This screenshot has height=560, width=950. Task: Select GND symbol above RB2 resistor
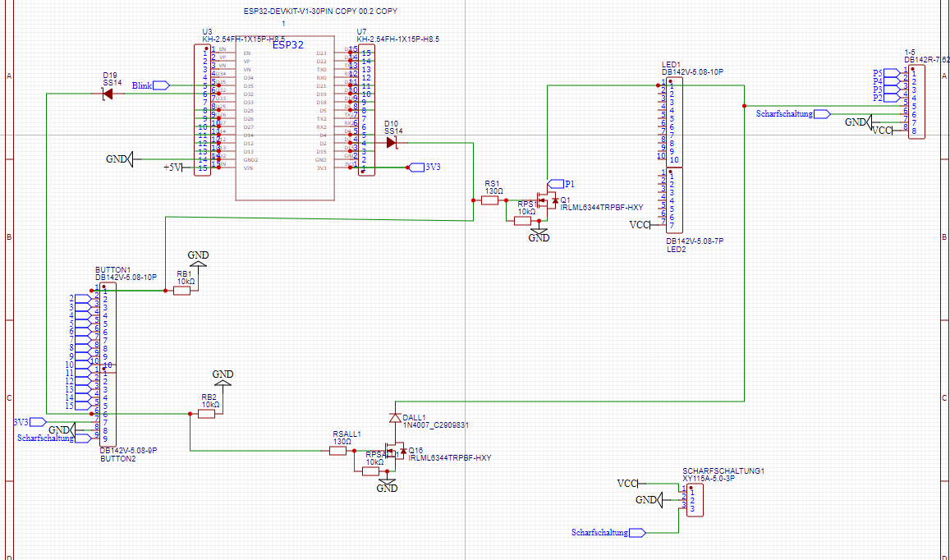point(223,379)
